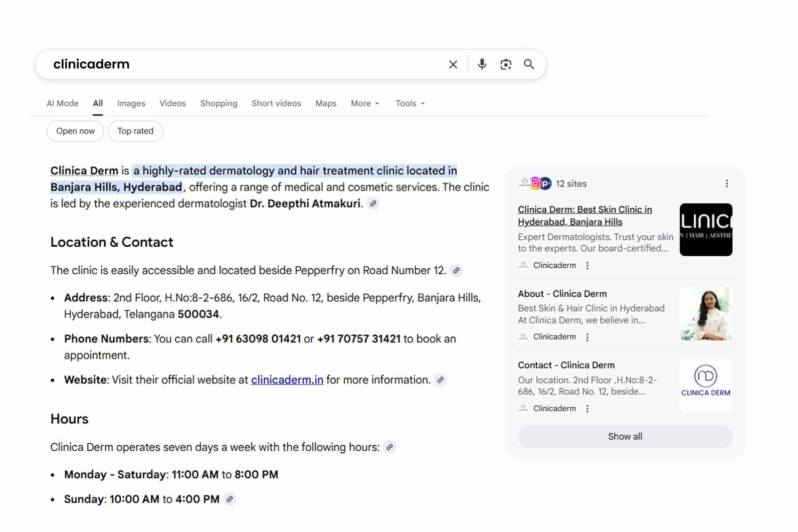Viewport: 798px width, 532px height.
Task: Click the Show all button
Action: [624, 436]
